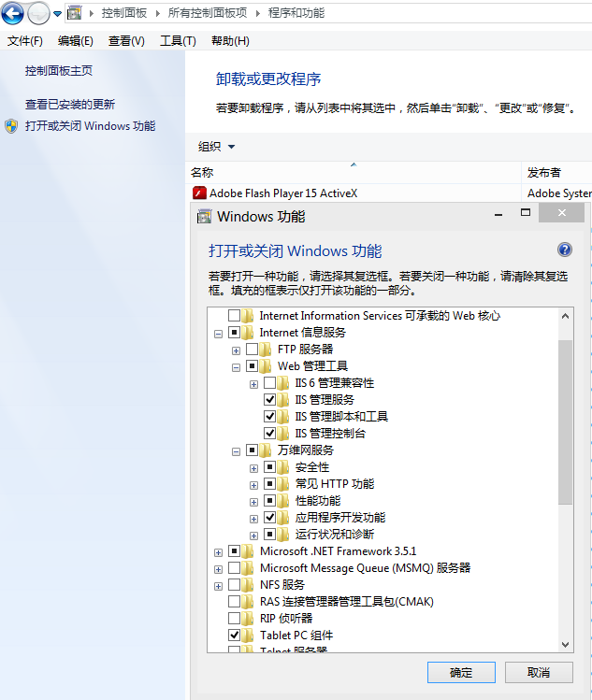Check the FTP 服务器 checkbox

252,350
